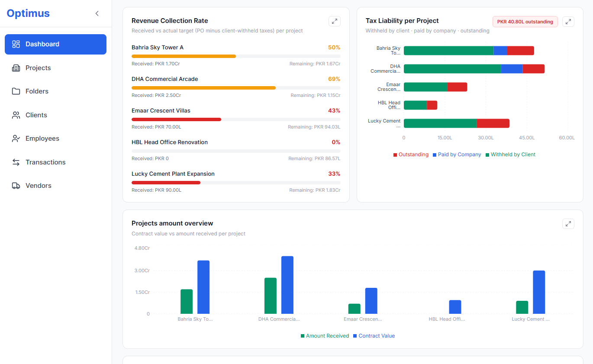
Task: Click the Optimus logo
Action: pyautogui.click(x=28, y=13)
